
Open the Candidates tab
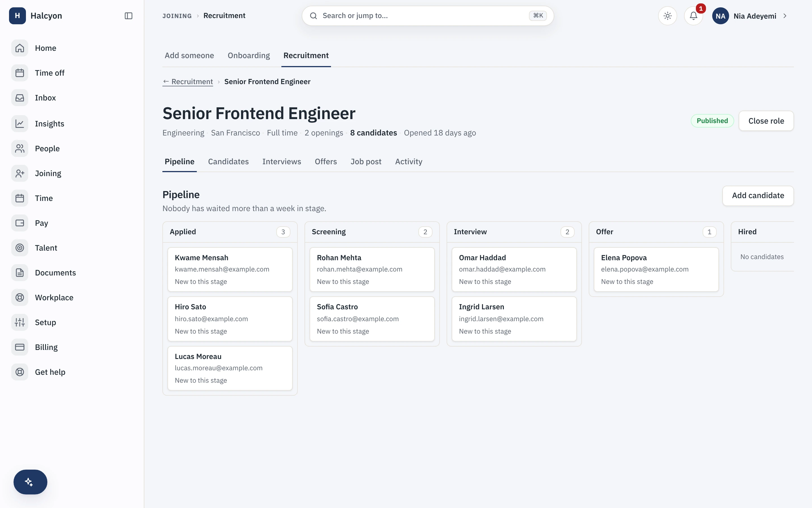coord(228,162)
